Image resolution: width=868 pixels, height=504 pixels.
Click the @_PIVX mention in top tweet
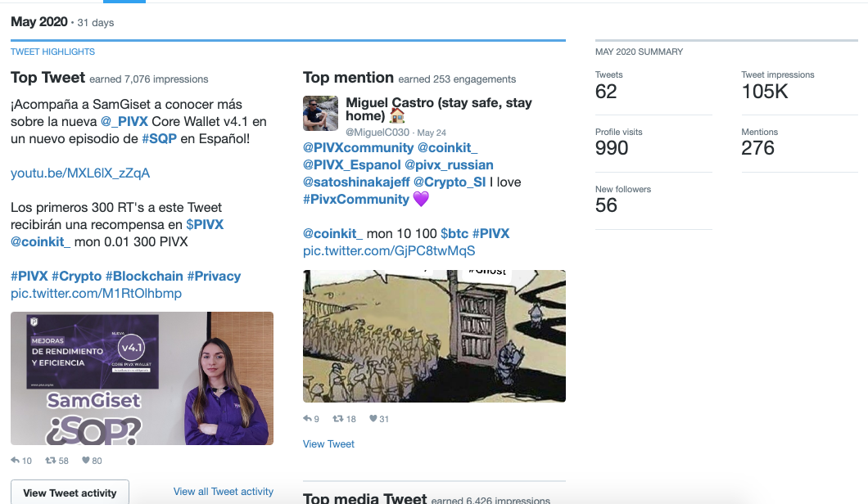(x=124, y=121)
